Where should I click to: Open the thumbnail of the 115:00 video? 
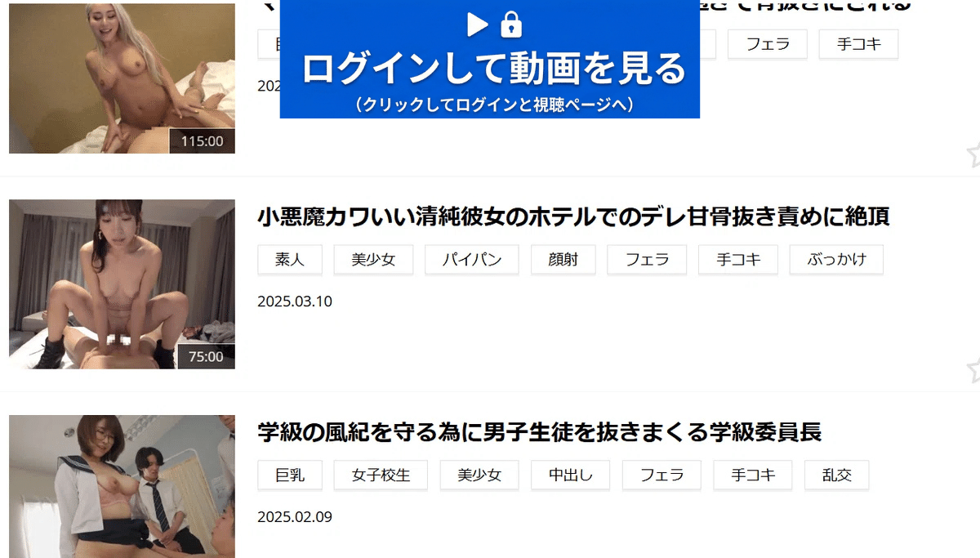pyautogui.click(x=122, y=78)
